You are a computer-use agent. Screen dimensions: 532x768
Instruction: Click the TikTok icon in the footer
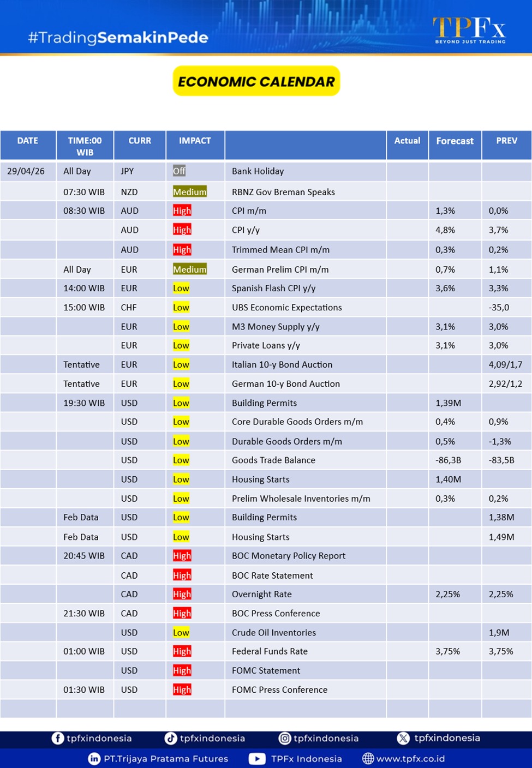171,738
